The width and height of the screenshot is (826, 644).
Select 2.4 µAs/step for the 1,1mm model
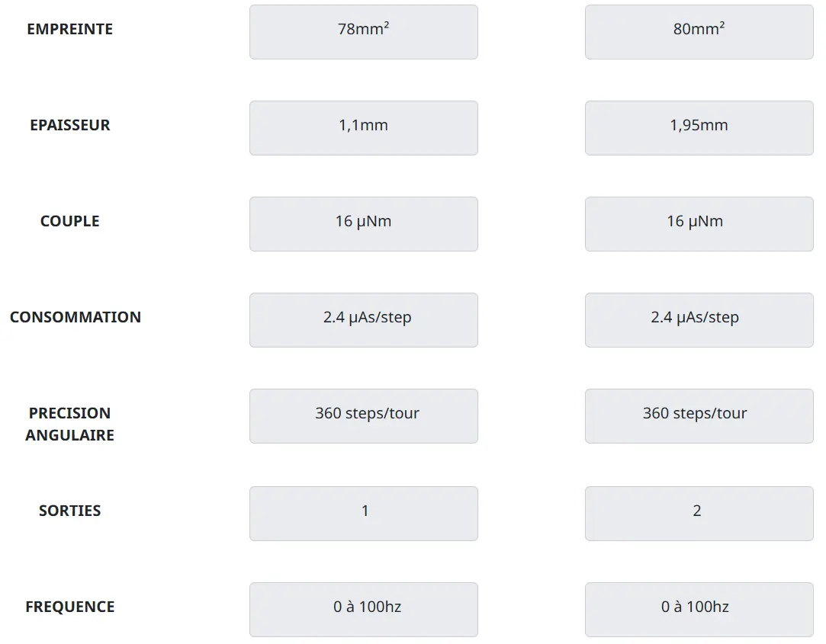coord(363,320)
